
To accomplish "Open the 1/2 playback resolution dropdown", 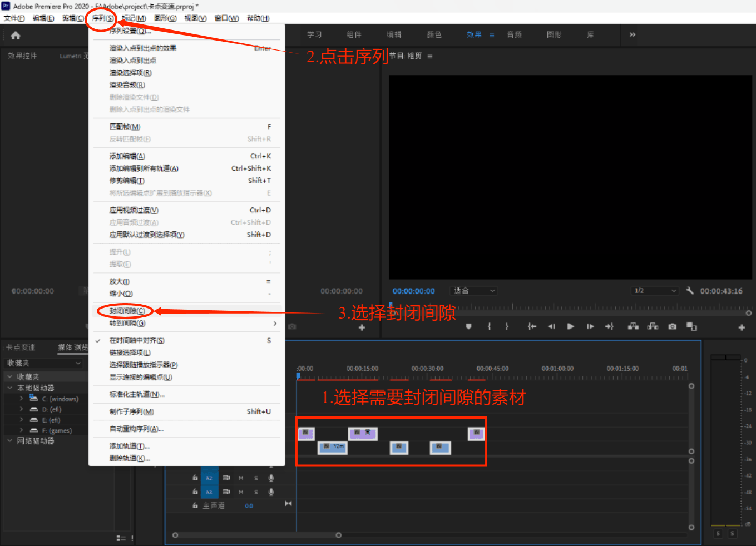I will pos(655,291).
